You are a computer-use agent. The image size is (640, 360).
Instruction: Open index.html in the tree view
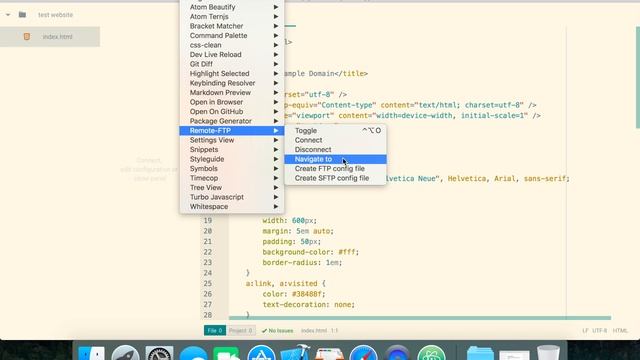(50, 36)
